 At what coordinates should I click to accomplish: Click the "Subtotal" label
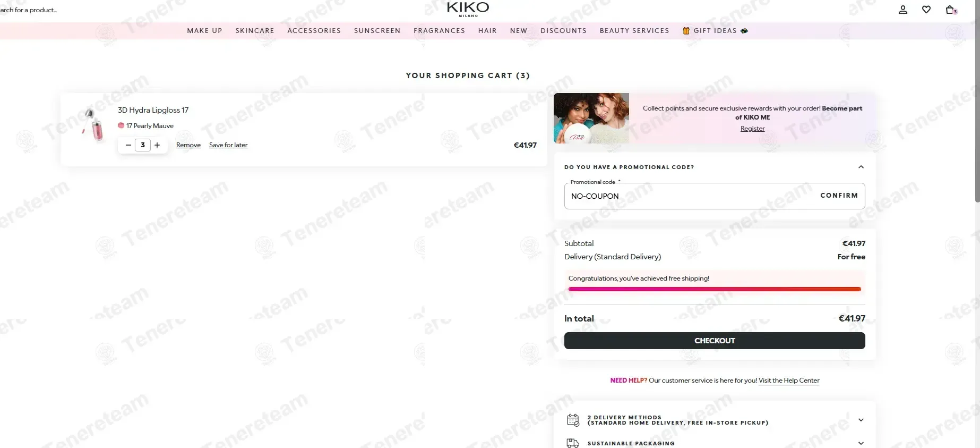[579, 243]
